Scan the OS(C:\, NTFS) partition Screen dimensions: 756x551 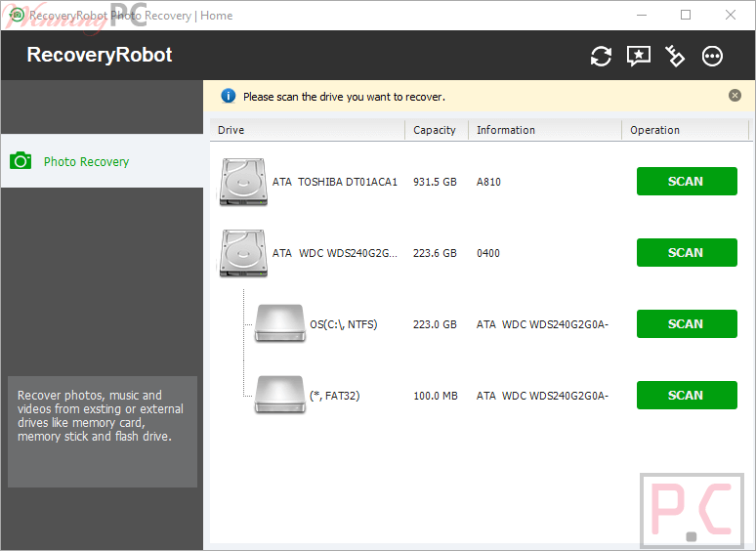[687, 324]
